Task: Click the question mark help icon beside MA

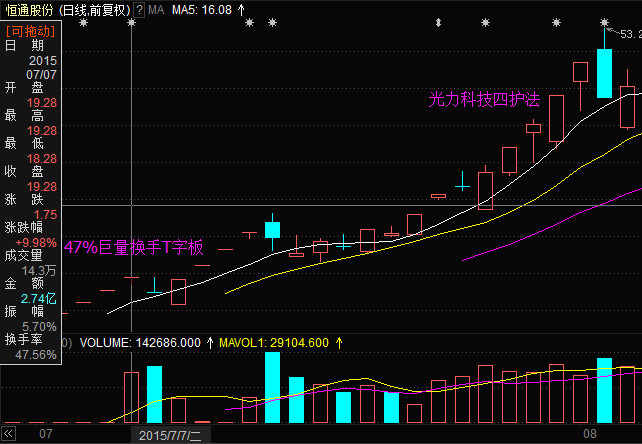Action: pos(139,10)
